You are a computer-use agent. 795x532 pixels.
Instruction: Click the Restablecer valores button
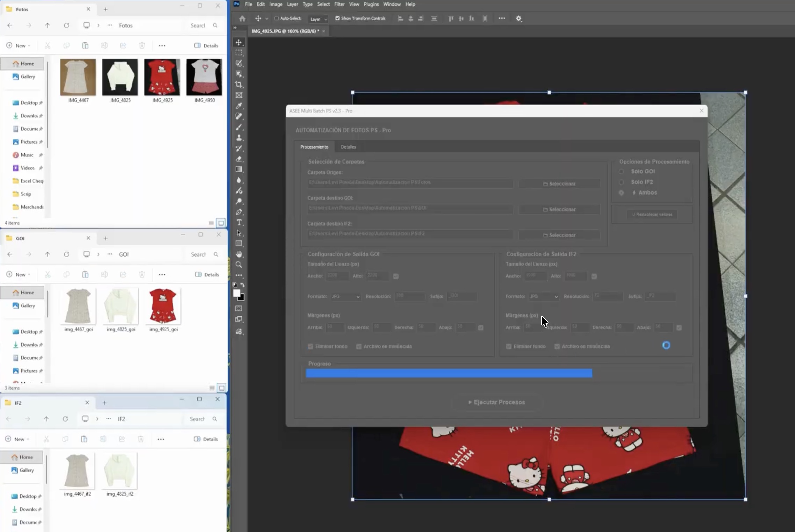(x=652, y=214)
